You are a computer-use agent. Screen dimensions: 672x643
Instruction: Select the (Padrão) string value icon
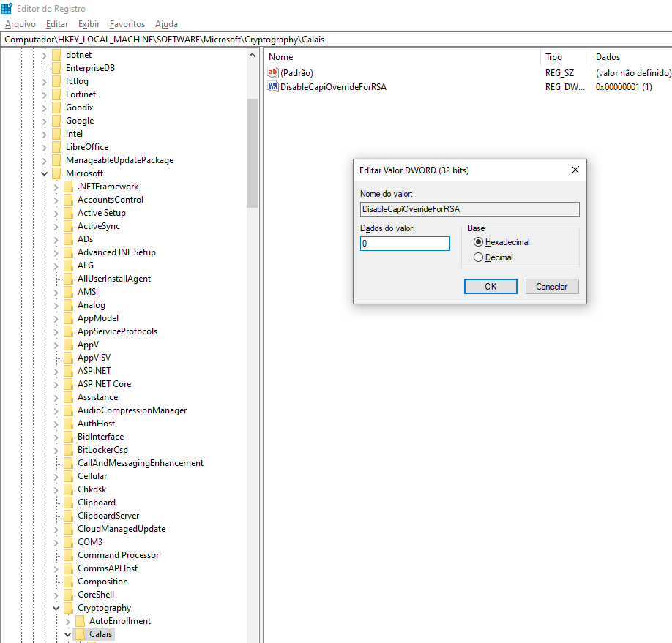pos(273,72)
